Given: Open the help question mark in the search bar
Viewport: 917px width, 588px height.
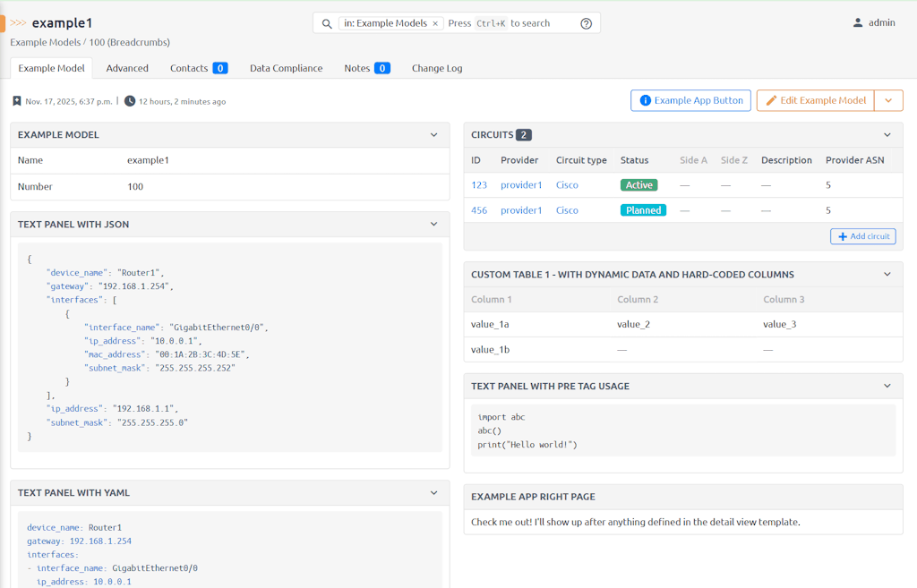Looking at the screenshot, I should coord(586,22).
